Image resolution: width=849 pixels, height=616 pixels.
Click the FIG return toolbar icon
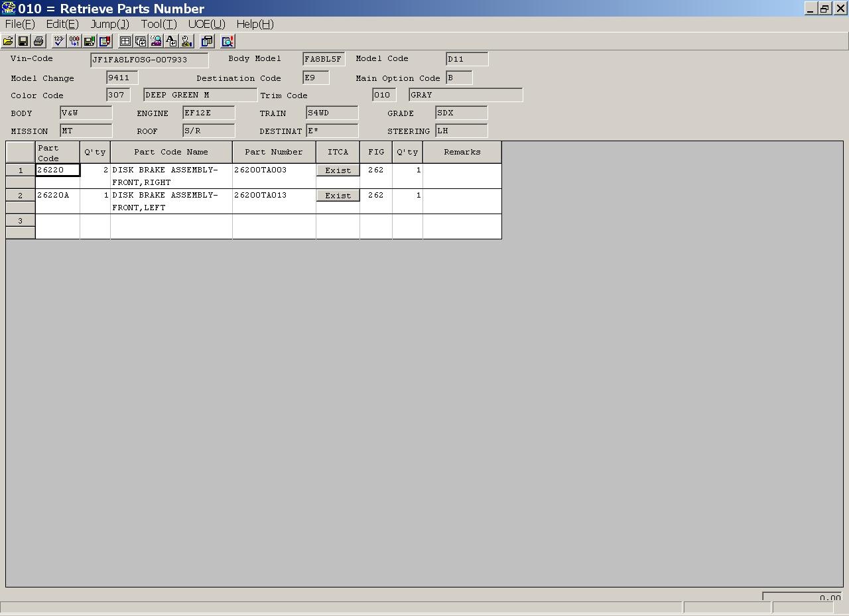tap(141, 41)
